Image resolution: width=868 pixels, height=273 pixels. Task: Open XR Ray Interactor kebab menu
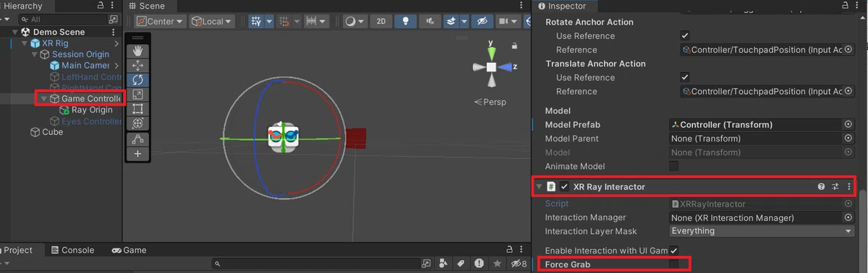tap(848, 187)
